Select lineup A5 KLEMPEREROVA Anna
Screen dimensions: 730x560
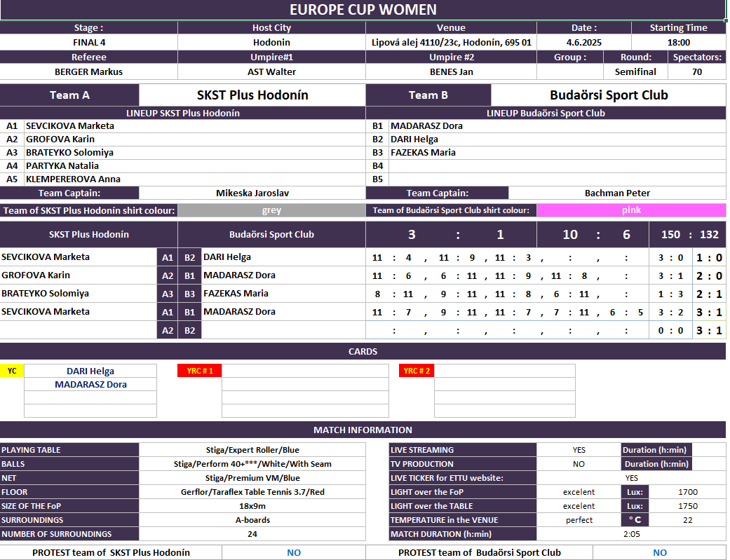(x=195, y=179)
